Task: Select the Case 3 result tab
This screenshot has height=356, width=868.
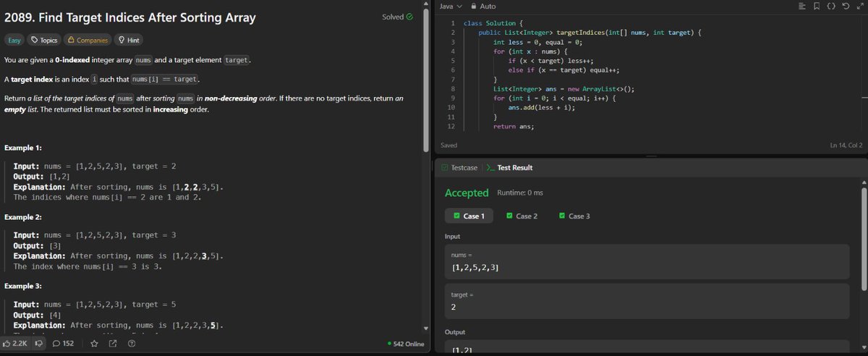Action: tap(575, 216)
